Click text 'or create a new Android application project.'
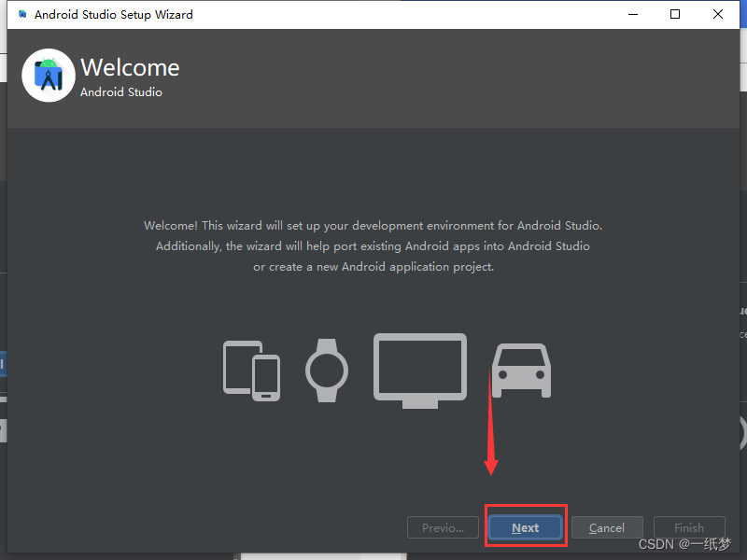747x560 pixels. (373, 267)
